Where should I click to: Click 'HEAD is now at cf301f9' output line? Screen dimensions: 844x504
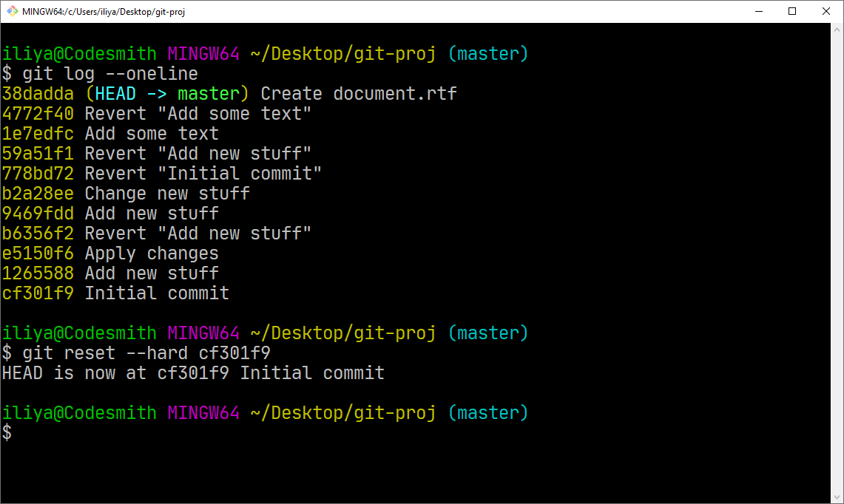point(193,372)
